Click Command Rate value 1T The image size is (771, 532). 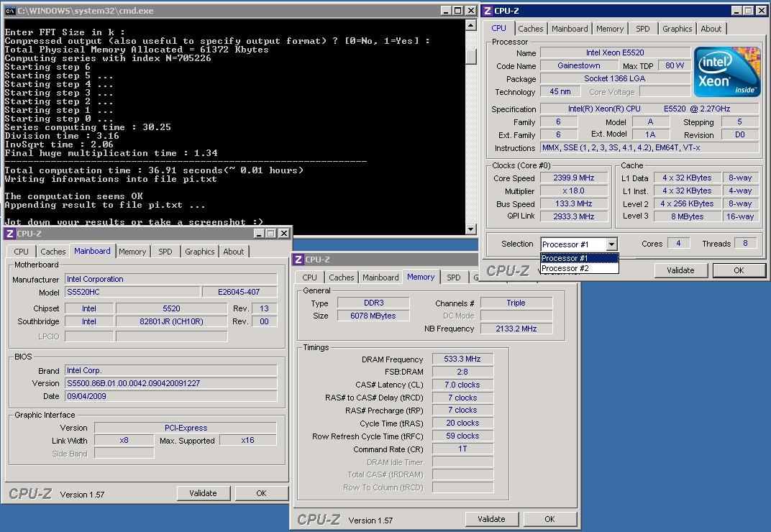click(462, 449)
